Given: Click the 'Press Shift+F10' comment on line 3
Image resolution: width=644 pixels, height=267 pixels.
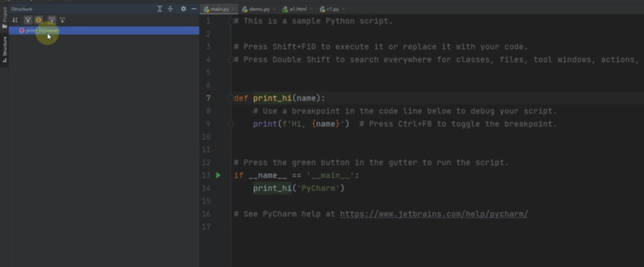Looking at the screenshot, I should pyautogui.click(x=381, y=47).
